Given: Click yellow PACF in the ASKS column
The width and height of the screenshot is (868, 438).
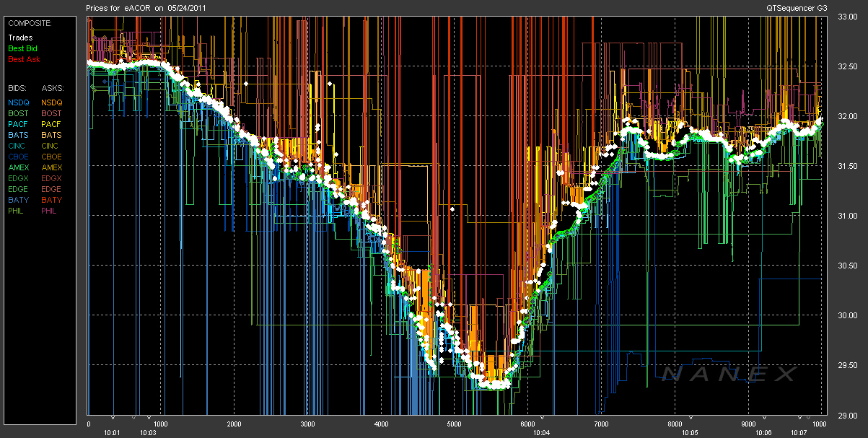Looking at the screenshot, I should pos(51,124).
